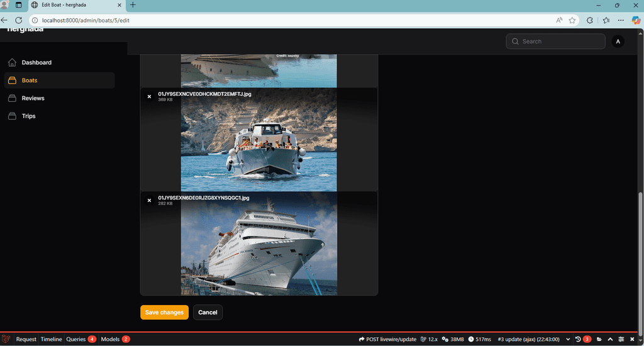
Task: Open the Debugbar Models tab
Action: click(x=115, y=340)
